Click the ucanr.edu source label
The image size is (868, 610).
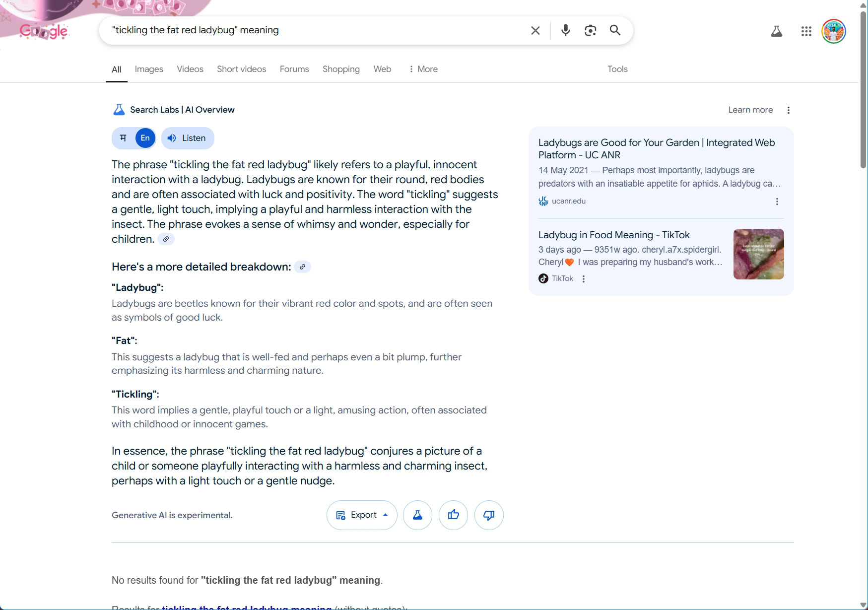[569, 201]
